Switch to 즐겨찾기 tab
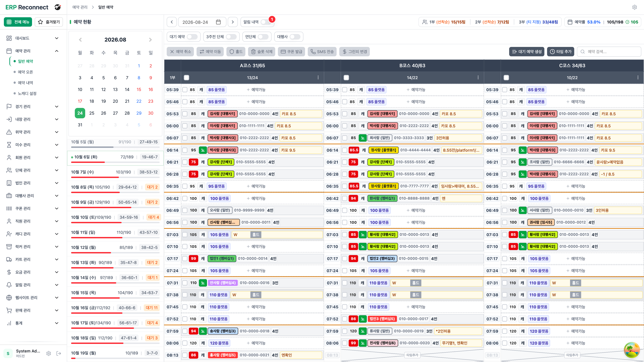The height and width of the screenshot is (362, 644). [x=49, y=22]
